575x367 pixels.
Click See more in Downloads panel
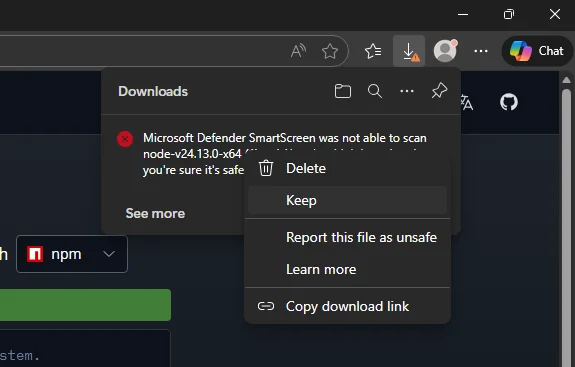tap(155, 213)
